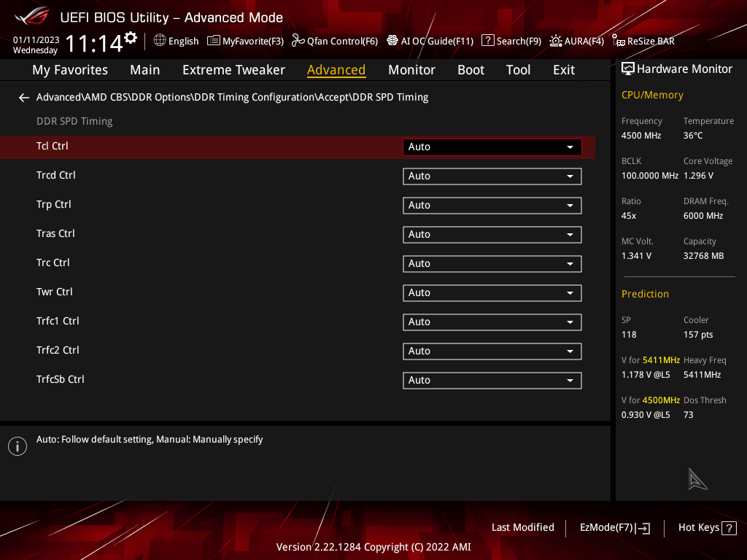The image size is (747, 560).
Task: Click the Trcd Ctrl label
Action: pos(55,175)
